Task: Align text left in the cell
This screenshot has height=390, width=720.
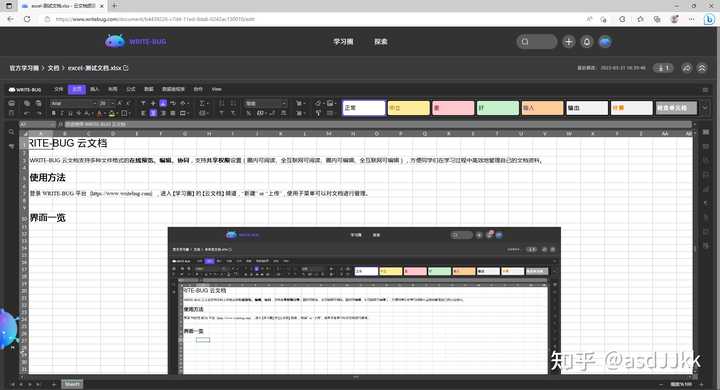Action: (143, 113)
